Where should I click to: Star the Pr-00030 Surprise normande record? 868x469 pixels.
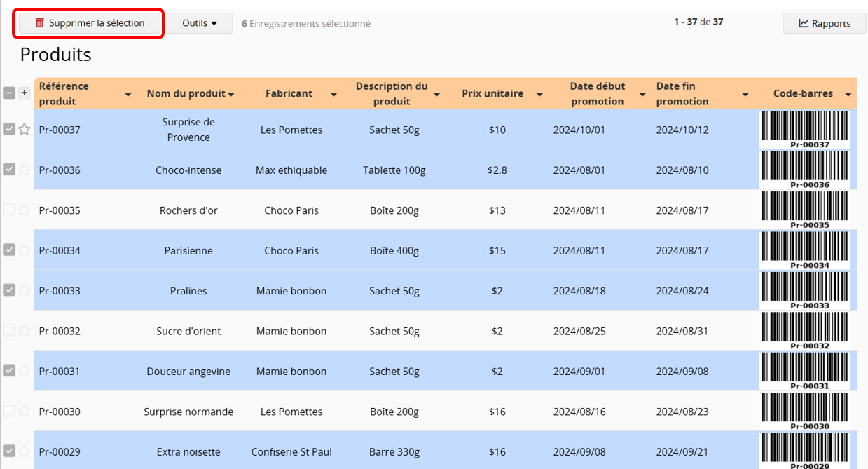(x=25, y=412)
